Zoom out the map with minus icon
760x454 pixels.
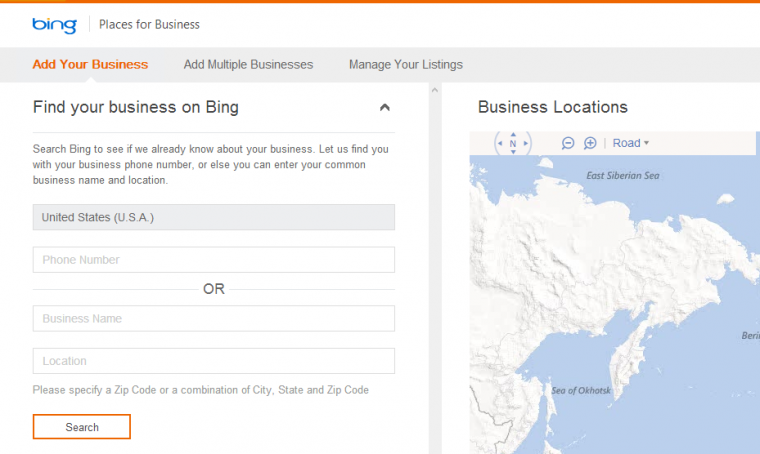pyautogui.click(x=568, y=143)
